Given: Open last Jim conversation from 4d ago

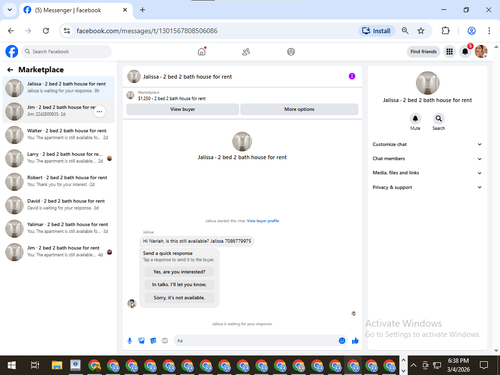Looking at the screenshot, I should 59,252.
